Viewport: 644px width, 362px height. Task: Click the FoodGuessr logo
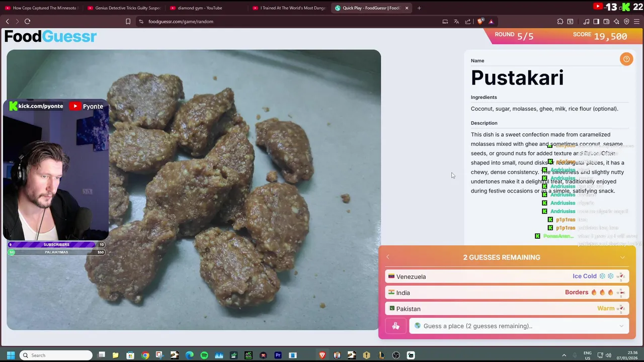[x=50, y=37]
